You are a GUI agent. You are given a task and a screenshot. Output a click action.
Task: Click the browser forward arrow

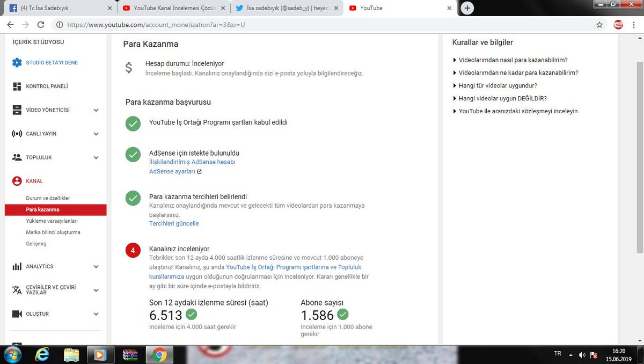25,25
